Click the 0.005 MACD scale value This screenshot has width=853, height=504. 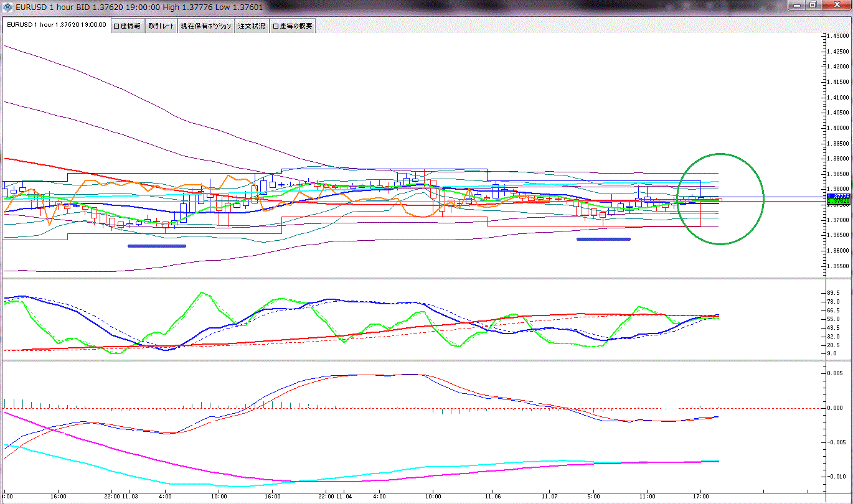(x=835, y=373)
